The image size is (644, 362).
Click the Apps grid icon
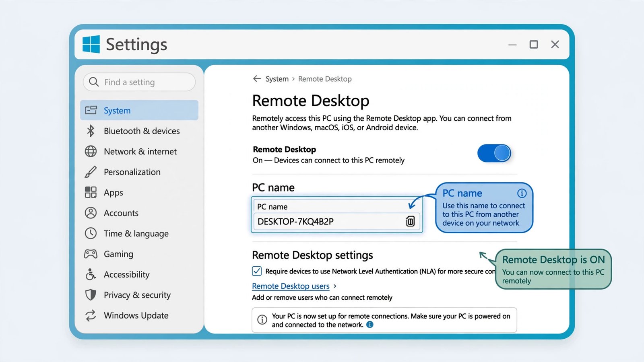pyautogui.click(x=91, y=192)
